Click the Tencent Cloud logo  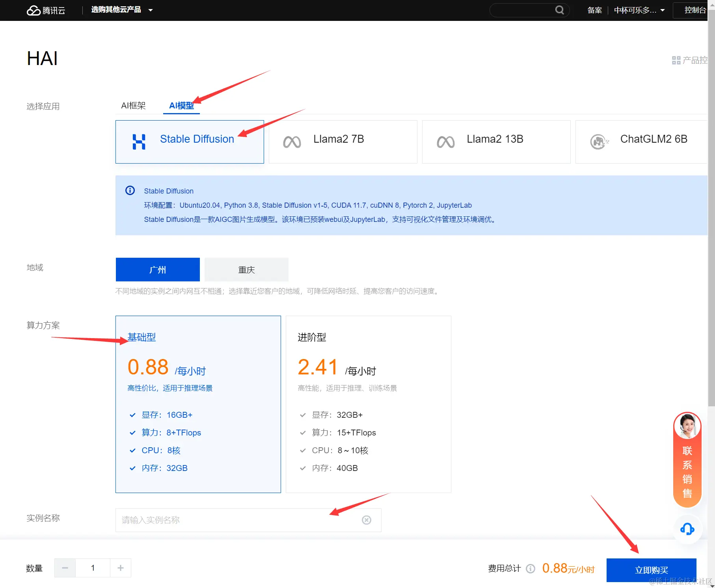pyautogui.click(x=46, y=10)
